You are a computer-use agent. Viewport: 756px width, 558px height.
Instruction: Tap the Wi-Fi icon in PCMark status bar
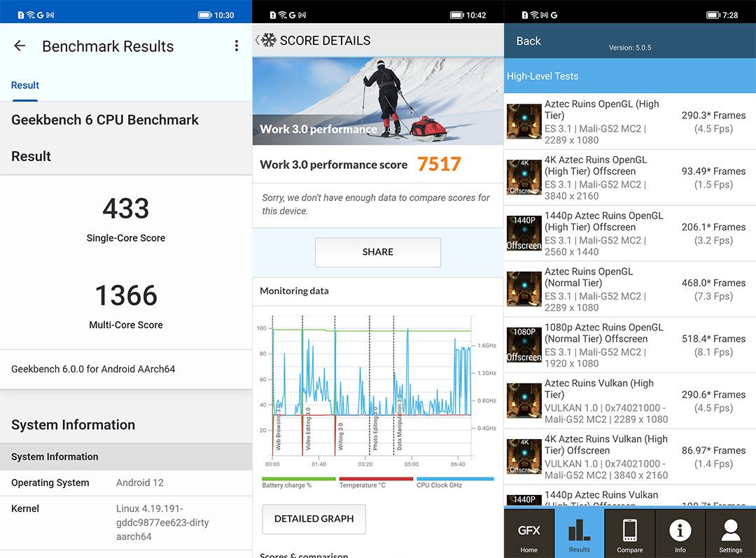point(283,15)
